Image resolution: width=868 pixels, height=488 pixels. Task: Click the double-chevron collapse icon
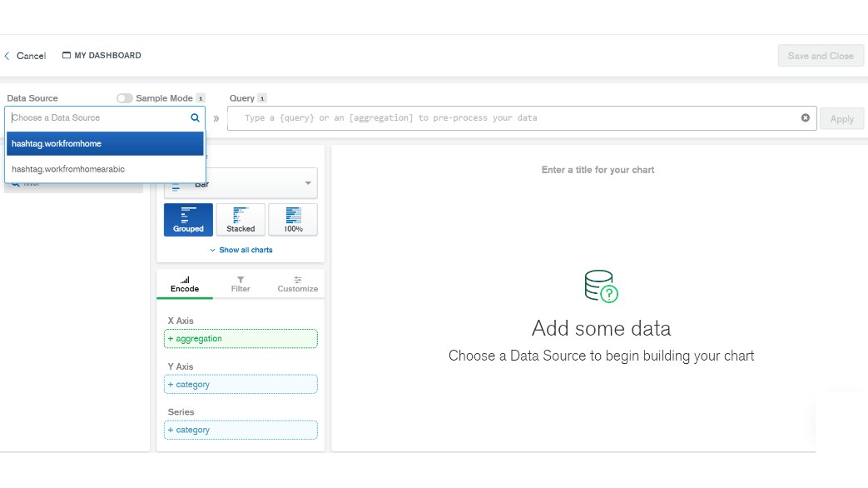click(216, 118)
